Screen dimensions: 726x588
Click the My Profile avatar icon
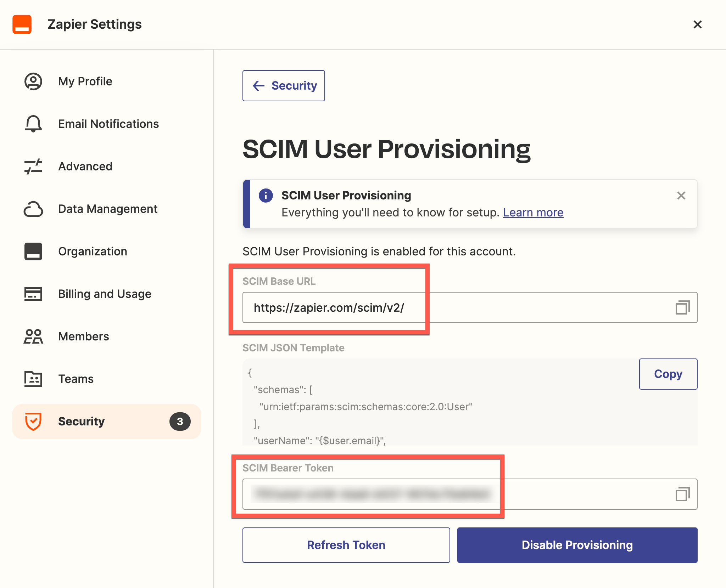tap(33, 81)
